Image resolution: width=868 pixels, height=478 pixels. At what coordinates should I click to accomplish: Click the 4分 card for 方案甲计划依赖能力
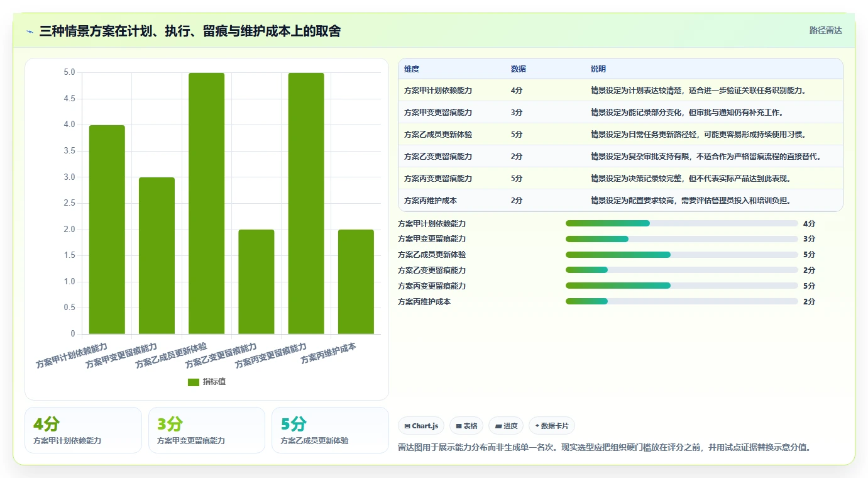(83, 430)
